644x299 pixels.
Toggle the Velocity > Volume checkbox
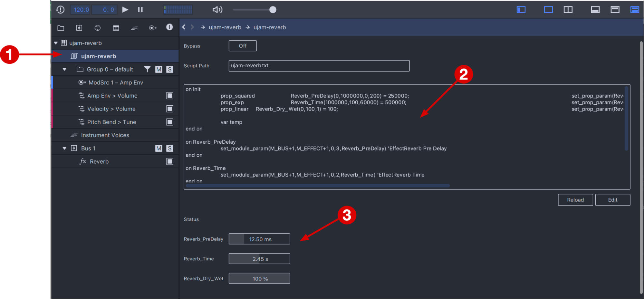(170, 109)
